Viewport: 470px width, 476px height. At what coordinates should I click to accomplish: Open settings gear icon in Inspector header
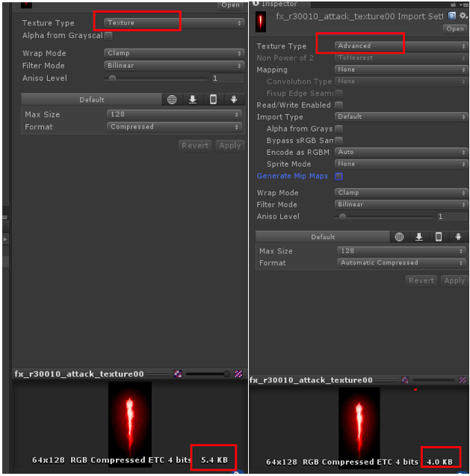[x=463, y=16]
